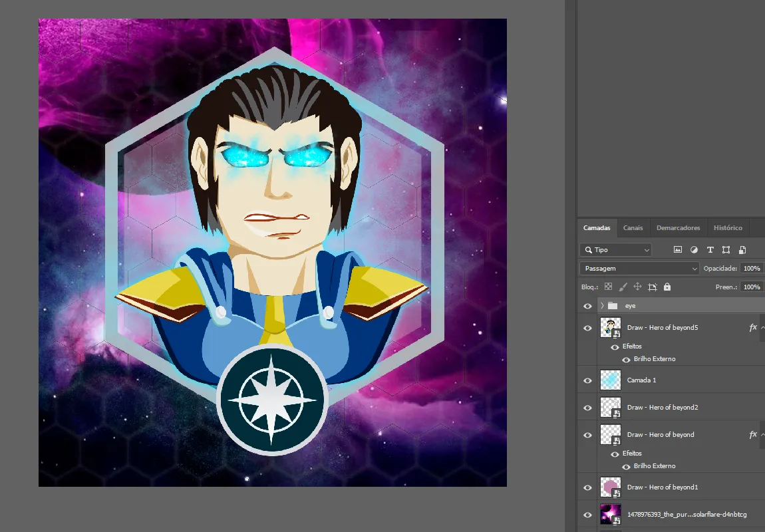This screenshot has width=765, height=532.
Task: Click fx icon on Draw - Hero of beyond layer
Action: click(x=753, y=434)
